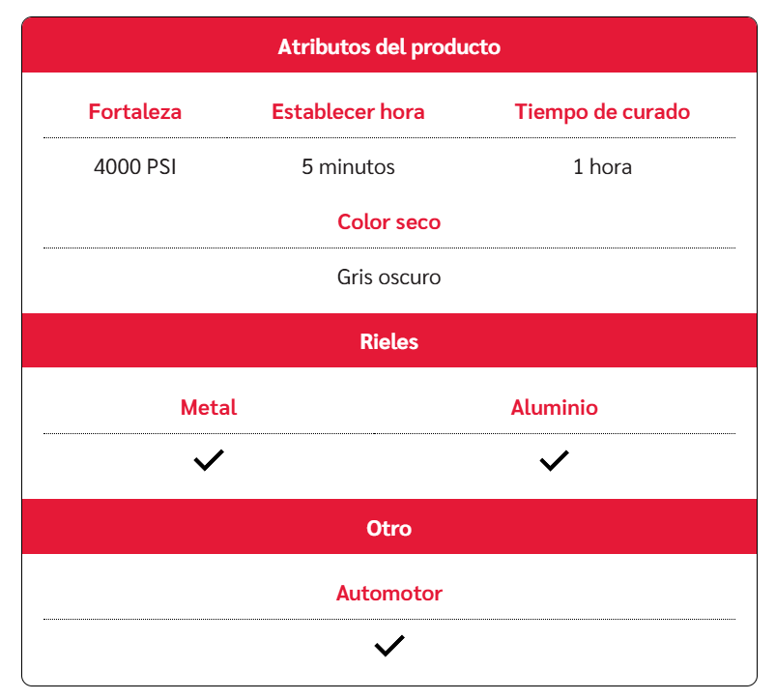Click the 5 minutos value
The width and height of the screenshot is (776, 700).
348,166
